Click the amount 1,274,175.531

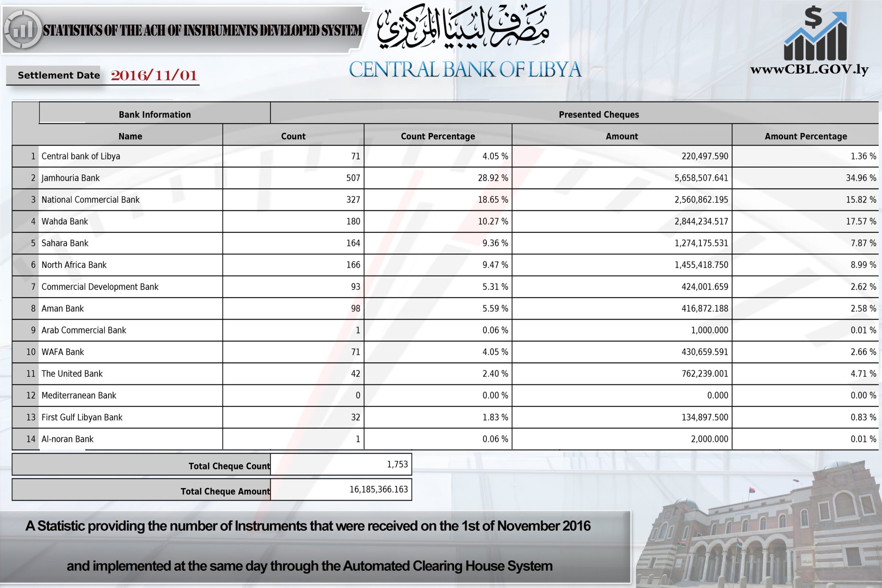tap(701, 243)
